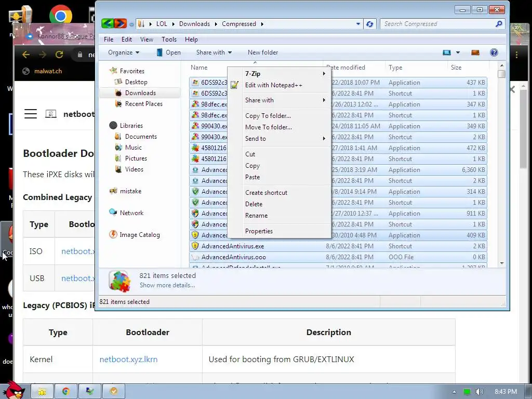Reload the page in the Chrome window
This screenshot has width=532, height=399.
[59, 54]
